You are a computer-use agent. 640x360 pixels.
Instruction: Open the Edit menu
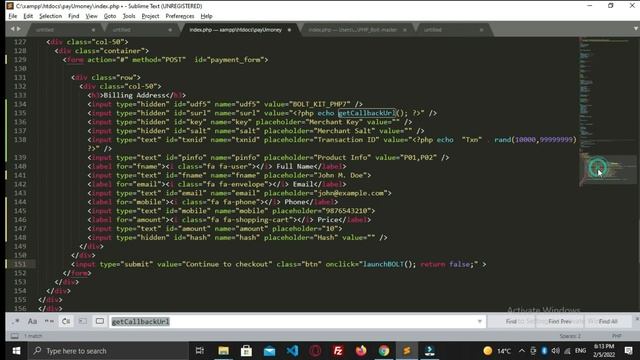pos(28,16)
